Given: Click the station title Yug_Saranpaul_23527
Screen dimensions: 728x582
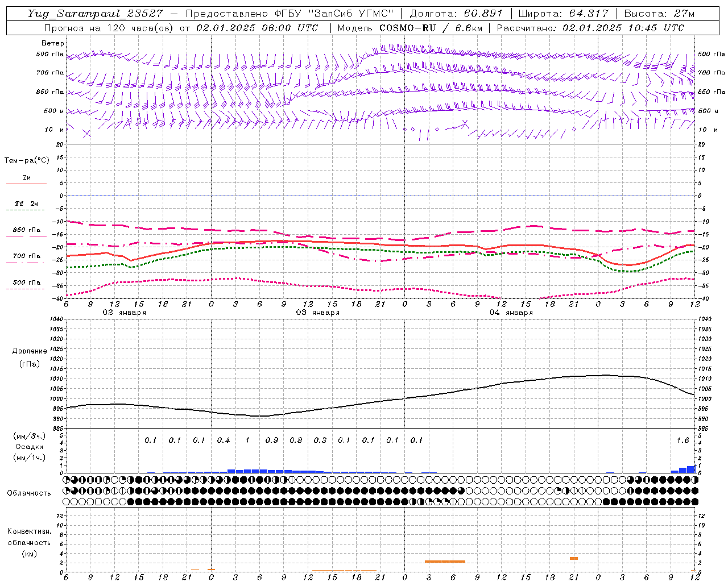Looking at the screenshot, I should [x=95, y=14].
